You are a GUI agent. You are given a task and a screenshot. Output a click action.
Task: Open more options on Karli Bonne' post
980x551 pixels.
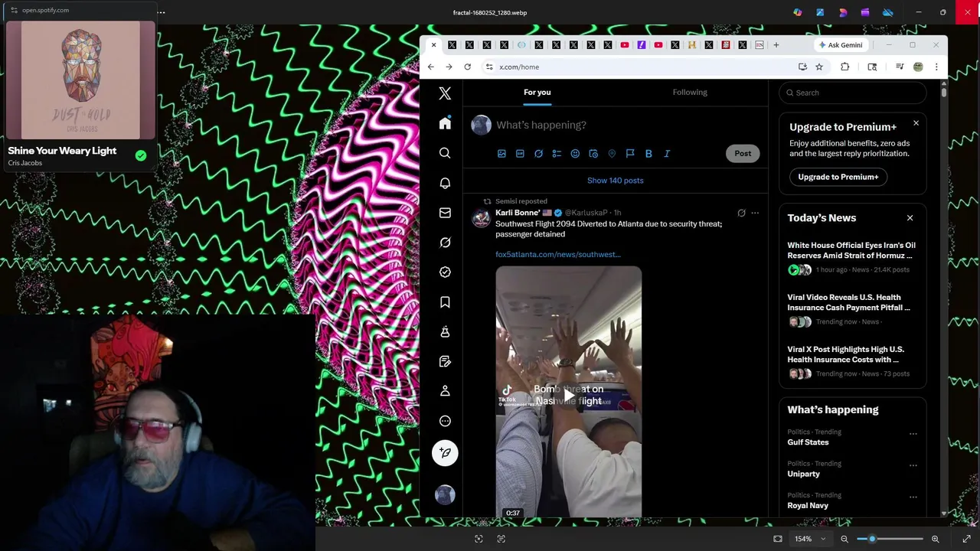tap(755, 213)
